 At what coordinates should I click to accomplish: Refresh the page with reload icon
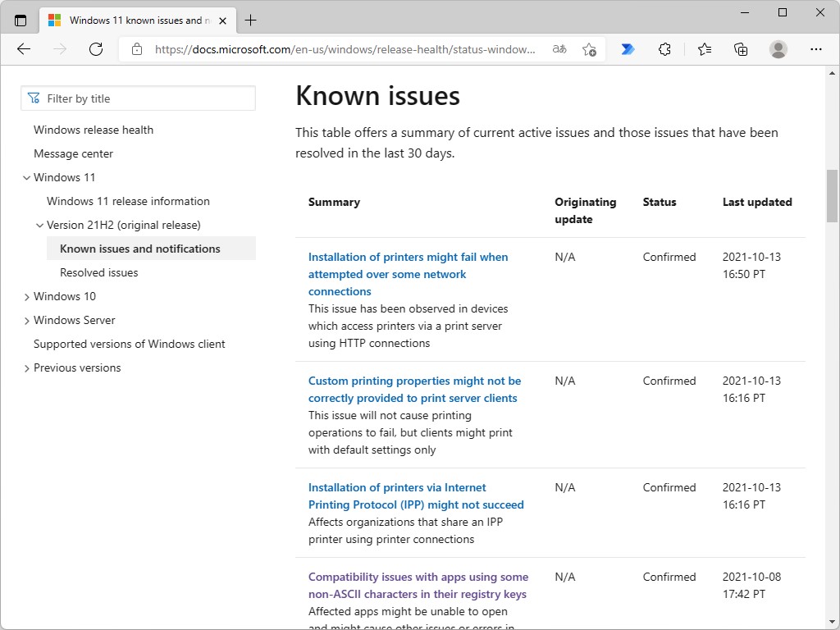(x=96, y=49)
